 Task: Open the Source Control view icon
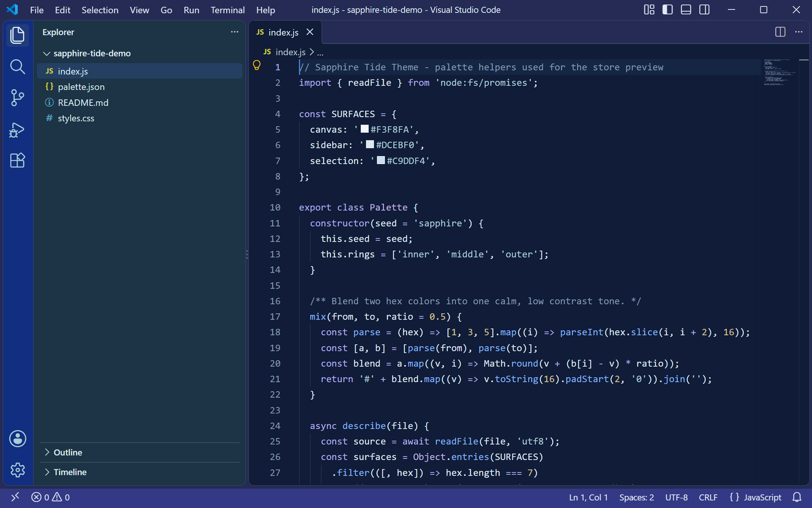click(17, 98)
